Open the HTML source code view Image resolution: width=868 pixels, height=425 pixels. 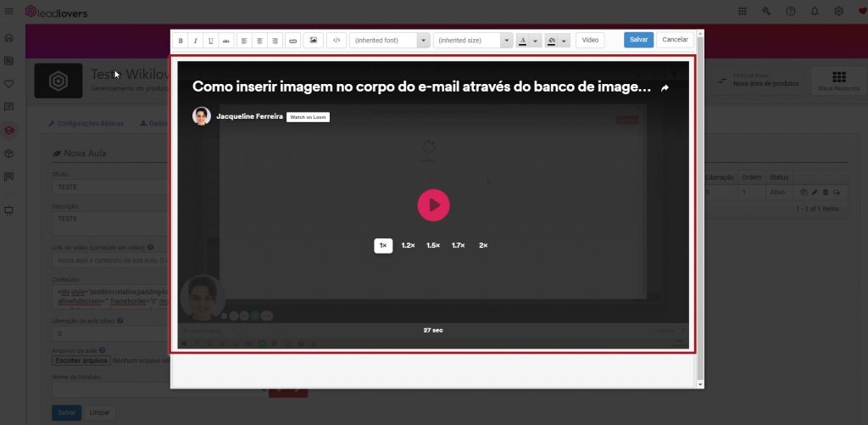(337, 40)
